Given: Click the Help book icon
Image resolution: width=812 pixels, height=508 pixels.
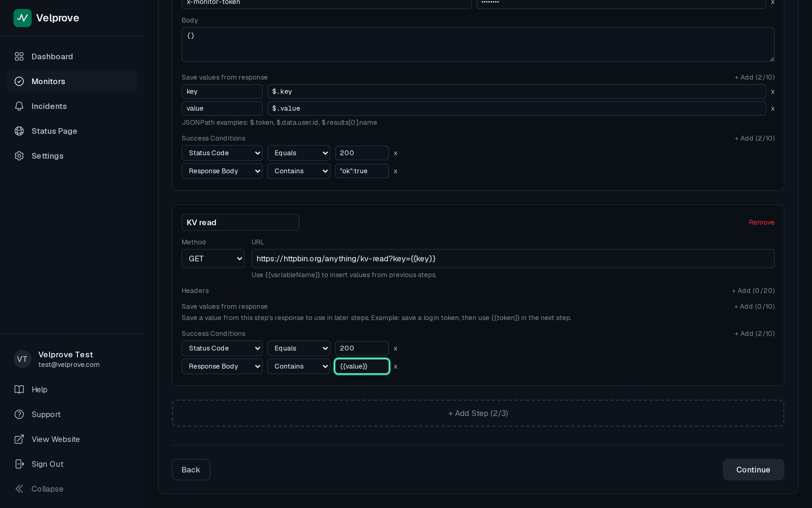Looking at the screenshot, I should [x=19, y=389].
